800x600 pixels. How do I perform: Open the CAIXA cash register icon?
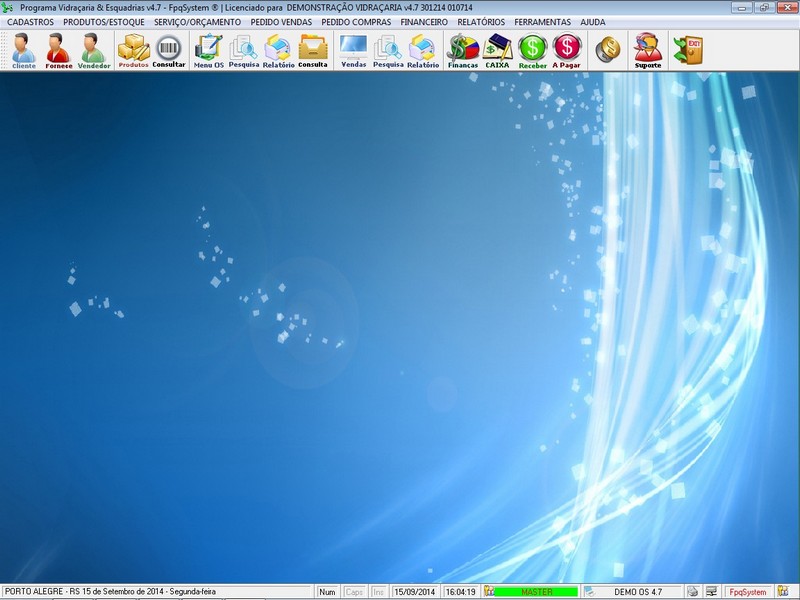click(497, 50)
